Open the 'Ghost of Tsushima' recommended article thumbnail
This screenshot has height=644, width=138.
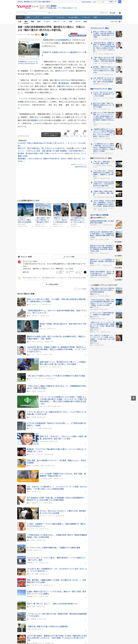(x=26, y=210)
